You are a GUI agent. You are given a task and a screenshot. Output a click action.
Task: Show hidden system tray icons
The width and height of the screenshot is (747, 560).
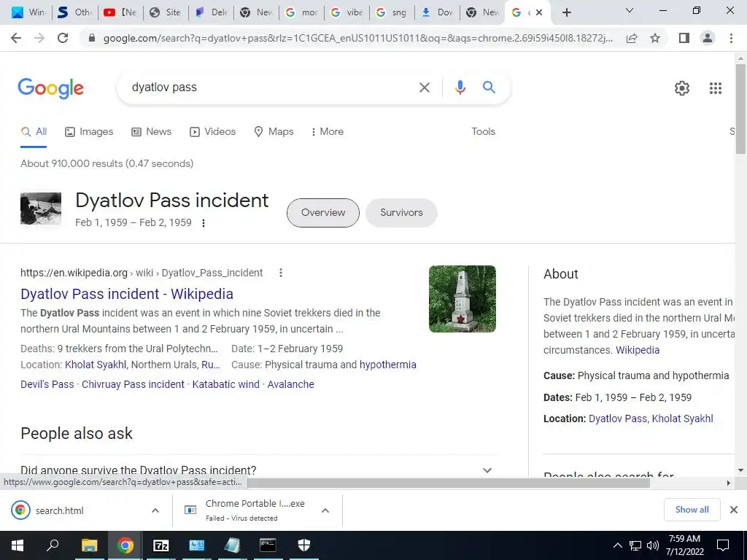tap(617, 545)
